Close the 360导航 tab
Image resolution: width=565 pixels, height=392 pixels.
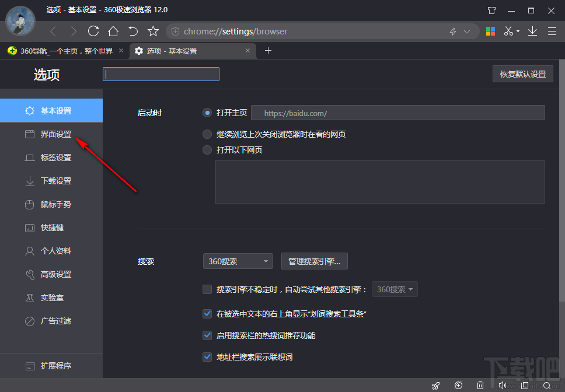point(121,51)
